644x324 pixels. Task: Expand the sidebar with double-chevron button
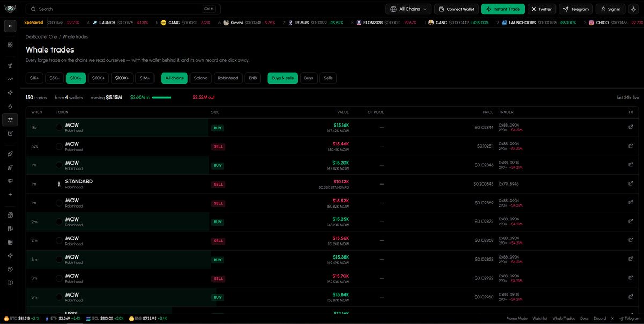pos(10,26)
